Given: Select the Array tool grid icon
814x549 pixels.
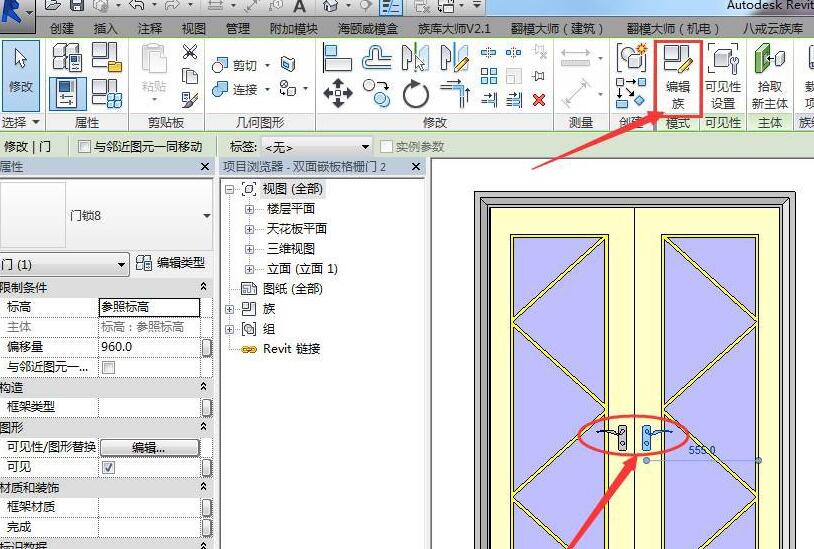Looking at the screenshot, I should [x=489, y=76].
